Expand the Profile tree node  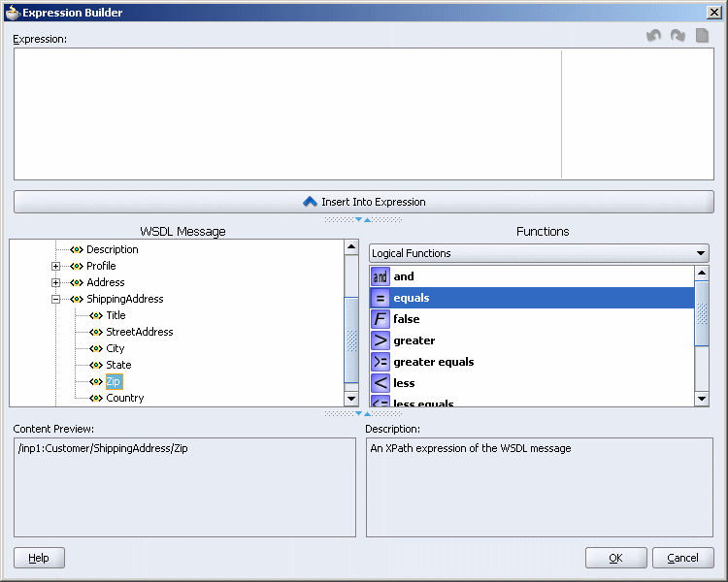(x=55, y=267)
